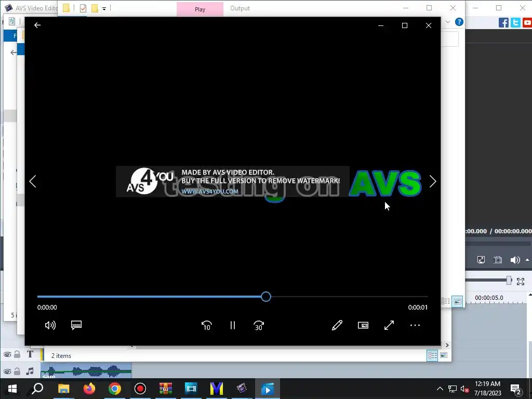Switch player to full screen
Viewport: 532px width, 399px height.
pos(389,325)
